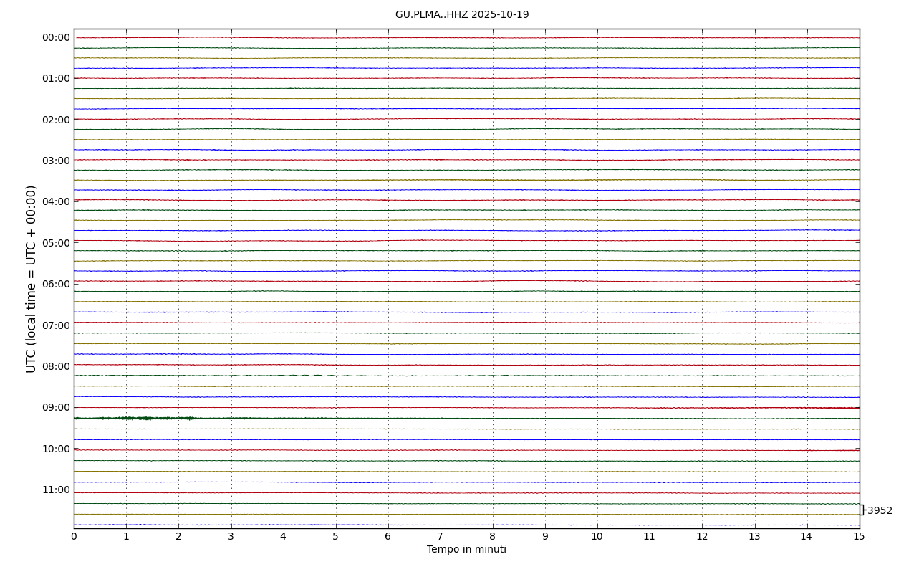
Task: Pick the 05:00 hour tick label
Action: (x=56, y=243)
